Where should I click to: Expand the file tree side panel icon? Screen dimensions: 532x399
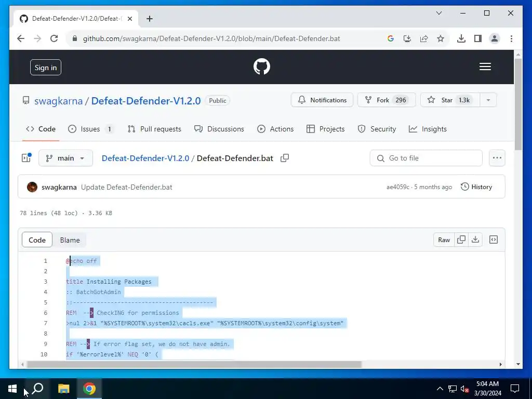click(x=26, y=158)
